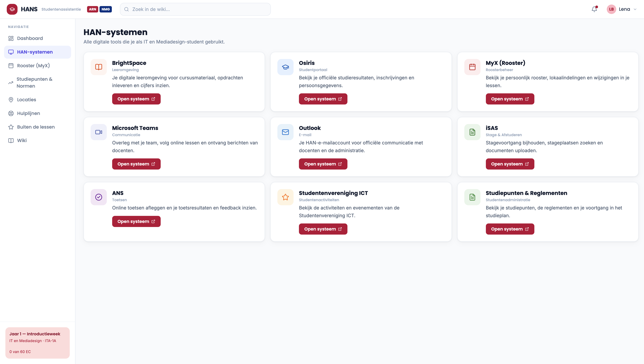
Task: Click the BrightSpace card title
Action: [x=129, y=63]
